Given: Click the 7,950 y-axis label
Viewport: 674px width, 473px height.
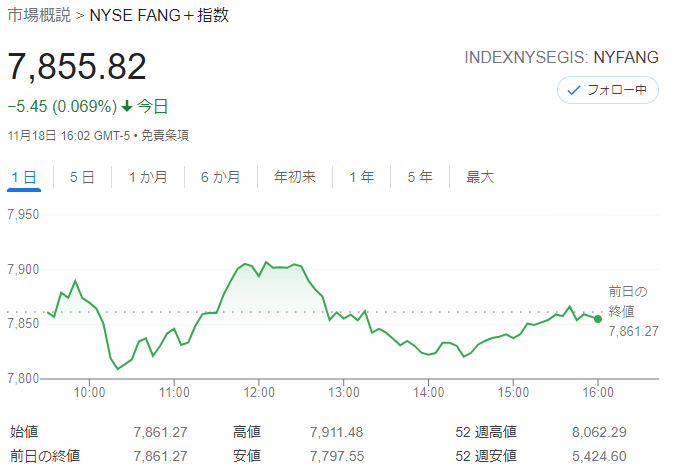Looking at the screenshot, I should [x=23, y=215].
